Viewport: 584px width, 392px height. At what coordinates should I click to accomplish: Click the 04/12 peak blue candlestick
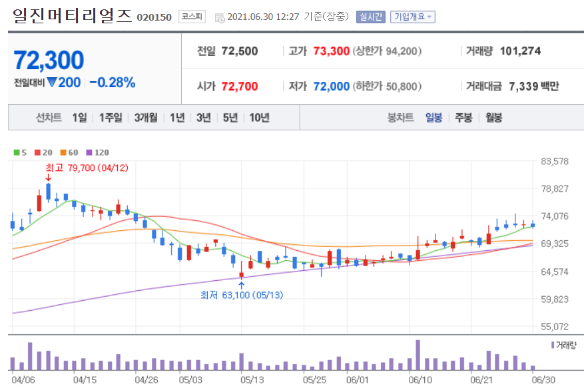[48, 192]
